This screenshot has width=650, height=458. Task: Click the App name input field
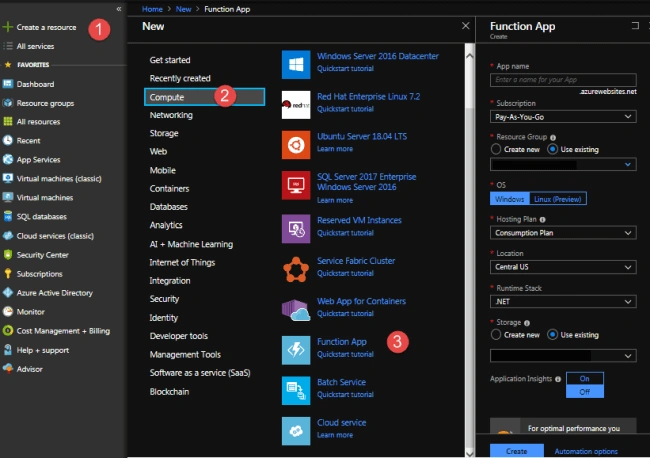(x=563, y=80)
